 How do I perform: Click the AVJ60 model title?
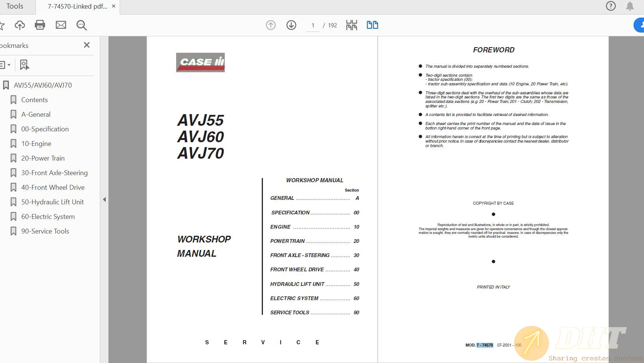(200, 137)
